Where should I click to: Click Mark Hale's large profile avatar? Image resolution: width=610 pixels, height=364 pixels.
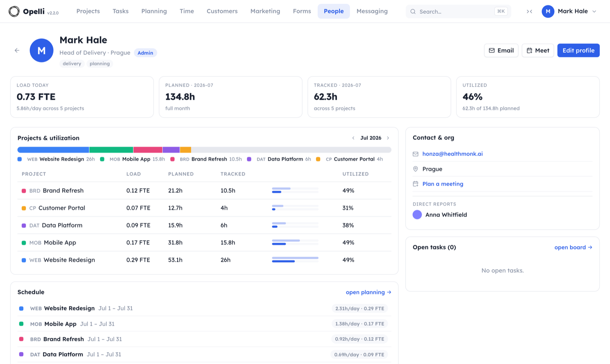tap(42, 50)
